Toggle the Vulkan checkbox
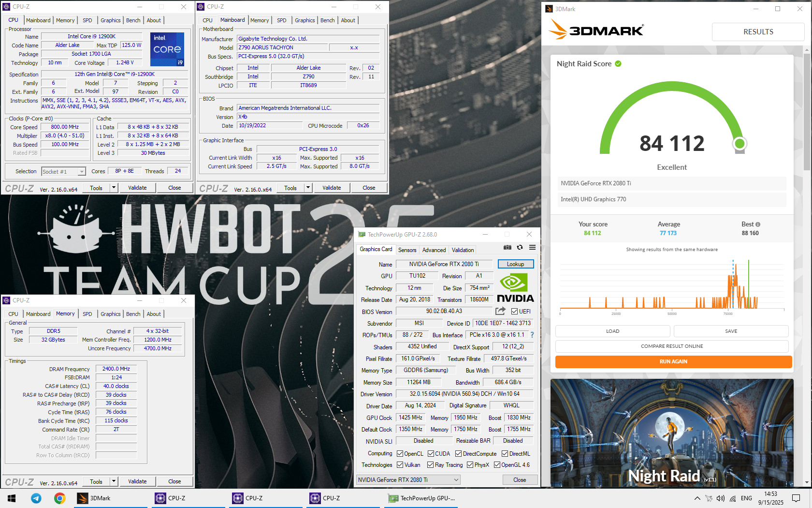The width and height of the screenshot is (812, 508). pyautogui.click(x=400, y=465)
